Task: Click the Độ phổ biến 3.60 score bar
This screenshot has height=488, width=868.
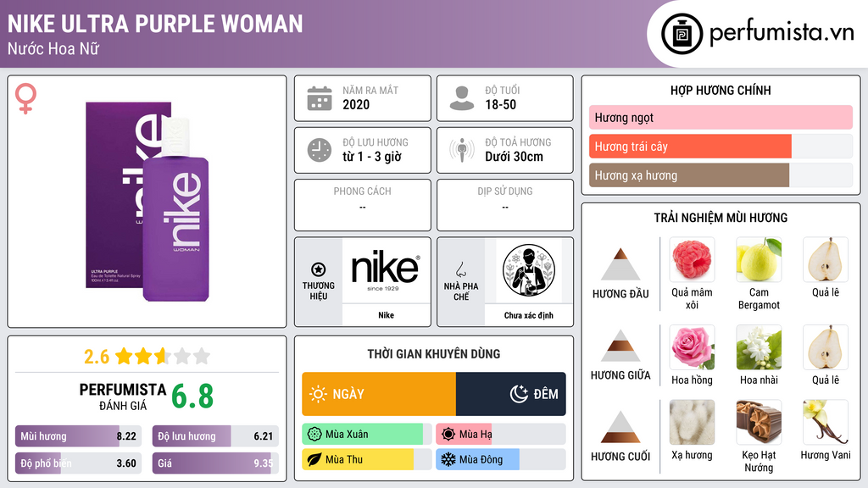Action: [78, 463]
